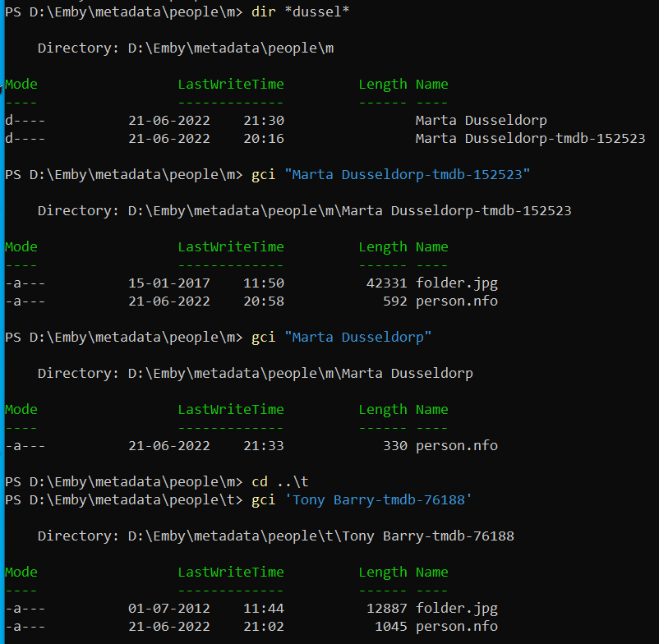The height and width of the screenshot is (644, 659).
Task: Click the quoted "Marta Dusseldorp" gci argument
Action: click(362, 337)
